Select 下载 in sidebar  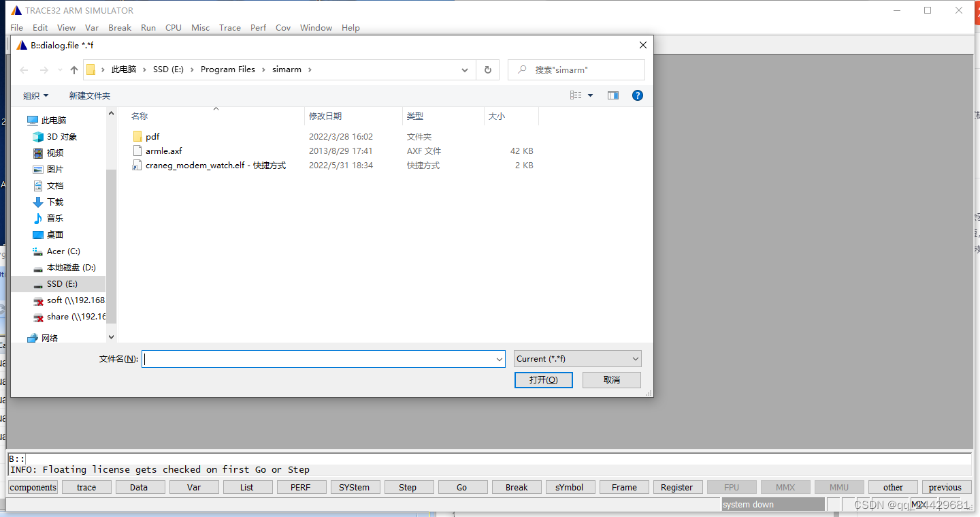tap(55, 202)
